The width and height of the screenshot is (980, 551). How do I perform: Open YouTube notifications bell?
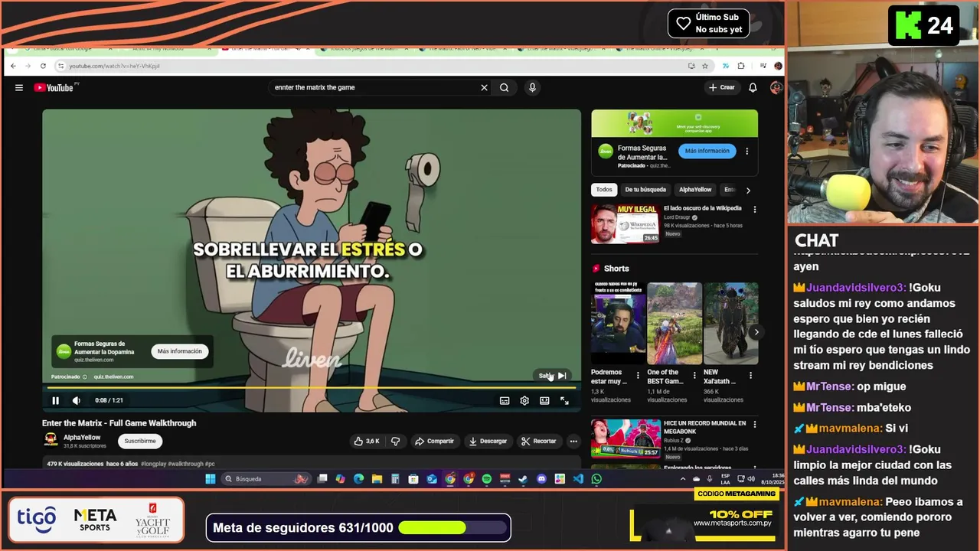pos(753,87)
